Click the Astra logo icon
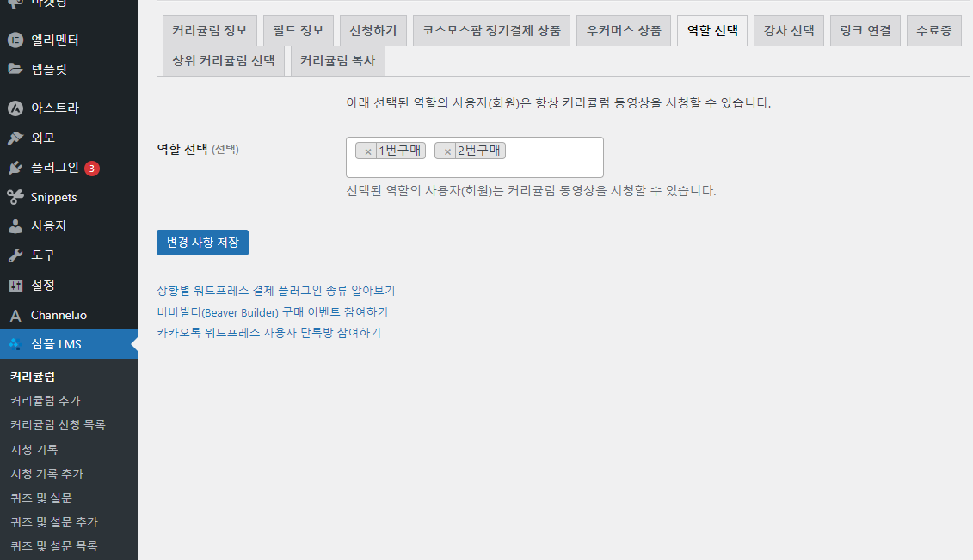Image resolution: width=973 pixels, height=560 pixels. 15,108
